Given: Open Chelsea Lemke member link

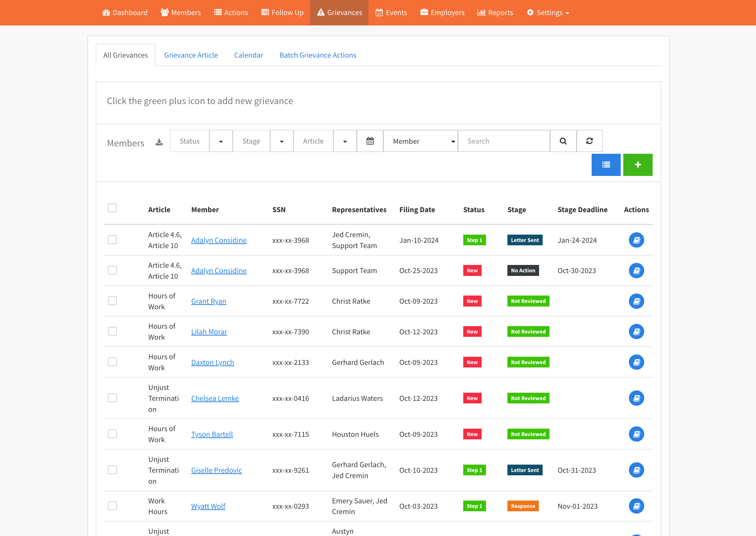Looking at the screenshot, I should point(215,398).
